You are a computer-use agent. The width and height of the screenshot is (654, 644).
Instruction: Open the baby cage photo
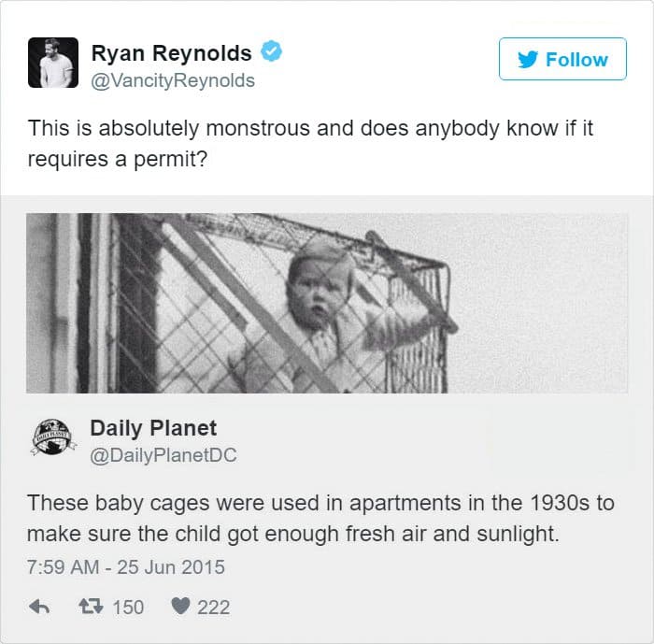[327, 303]
